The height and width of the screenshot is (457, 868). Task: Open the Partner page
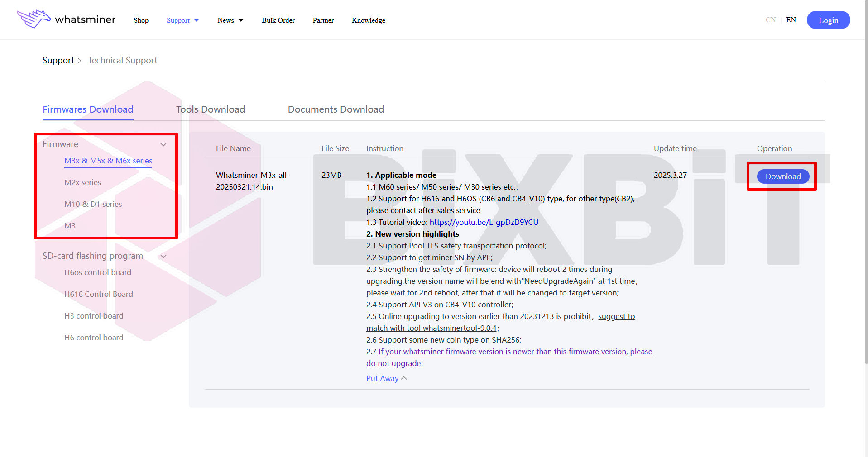[323, 20]
